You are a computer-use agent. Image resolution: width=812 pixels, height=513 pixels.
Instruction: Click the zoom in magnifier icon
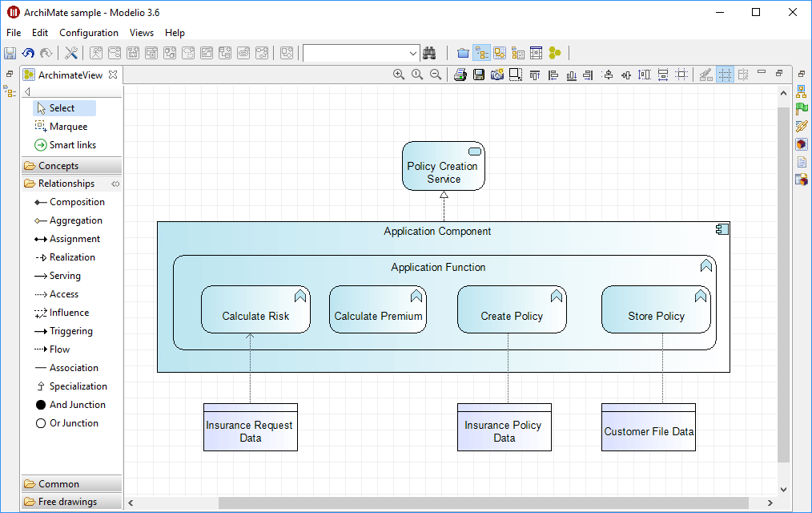point(399,75)
